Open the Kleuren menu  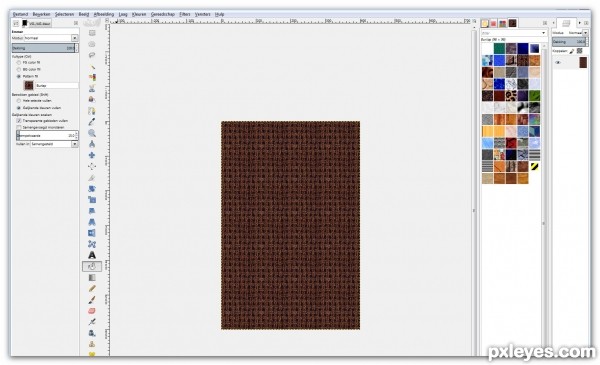point(139,14)
